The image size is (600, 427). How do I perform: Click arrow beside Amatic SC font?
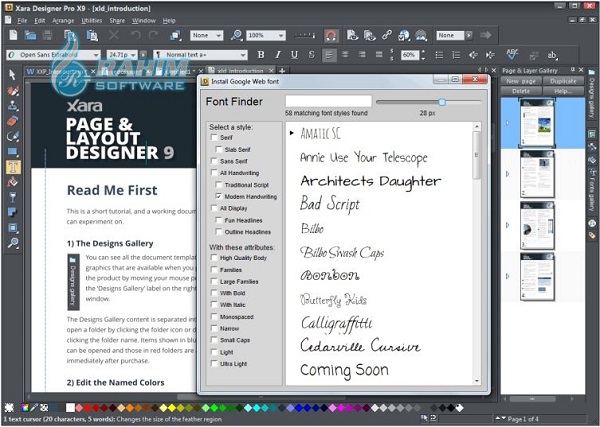point(292,133)
